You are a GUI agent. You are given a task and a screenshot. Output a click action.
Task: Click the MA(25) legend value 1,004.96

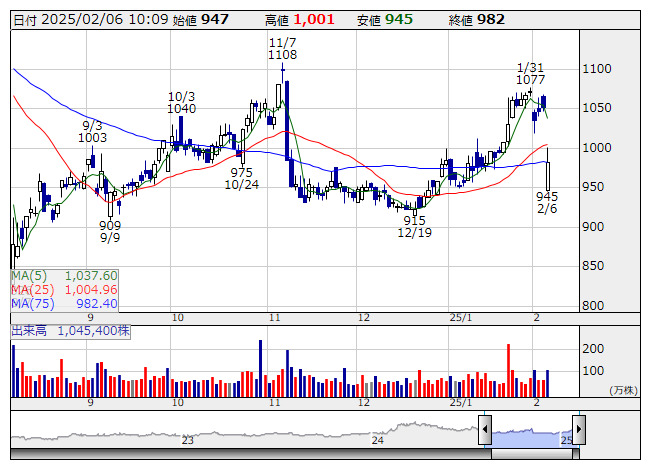91,289
